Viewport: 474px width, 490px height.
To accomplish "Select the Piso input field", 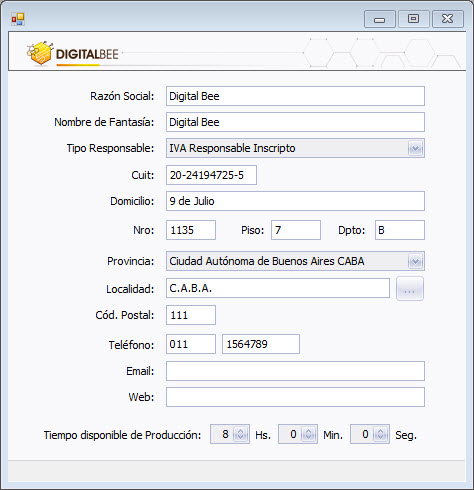I will click(x=296, y=230).
